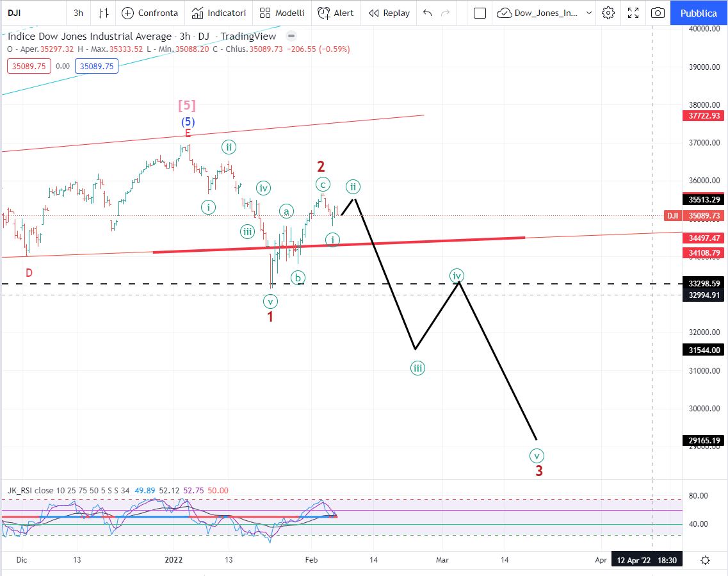Select the circled a wave label

coord(286,211)
